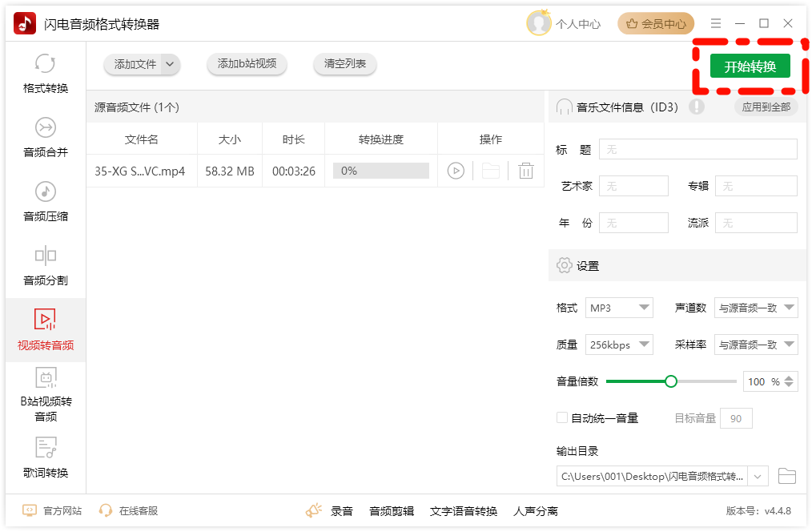Expand the output directory path dropdown

pos(758,476)
